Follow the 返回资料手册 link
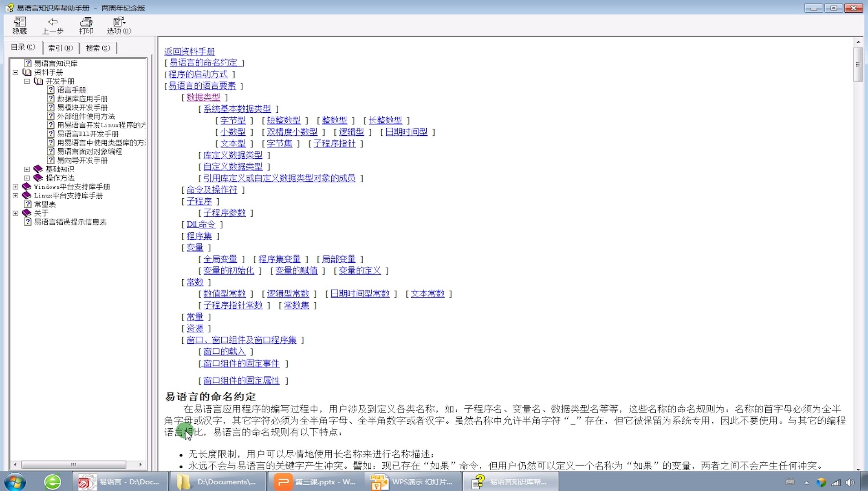The image size is (868, 491). click(x=190, y=51)
